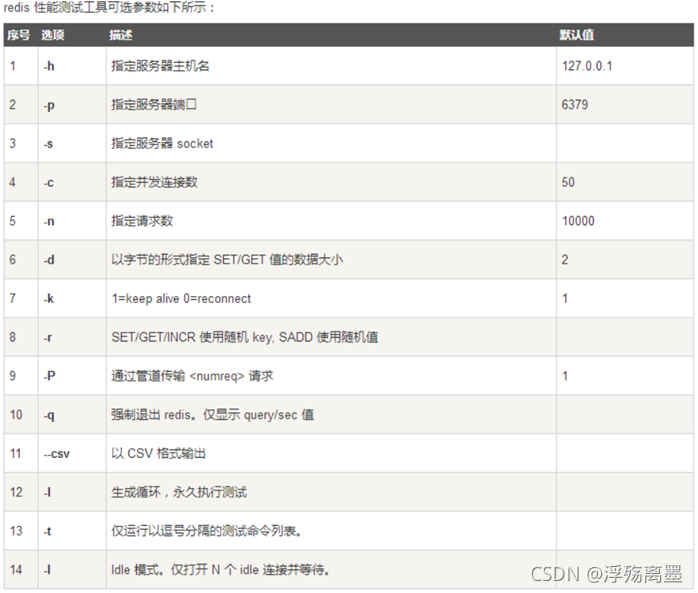698x593 pixels.
Task: Click '生成循环，永久执行测试' description
Action: coord(179,492)
